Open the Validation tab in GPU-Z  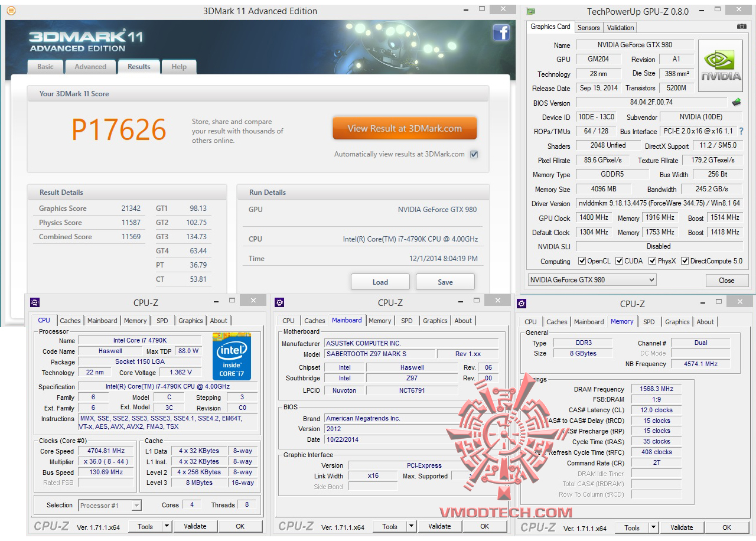tap(620, 28)
